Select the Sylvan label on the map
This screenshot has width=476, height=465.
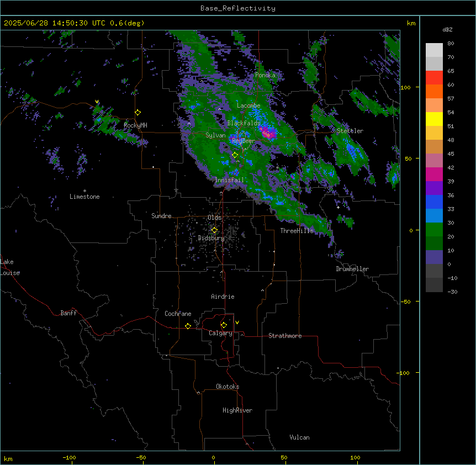pyautogui.click(x=215, y=135)
